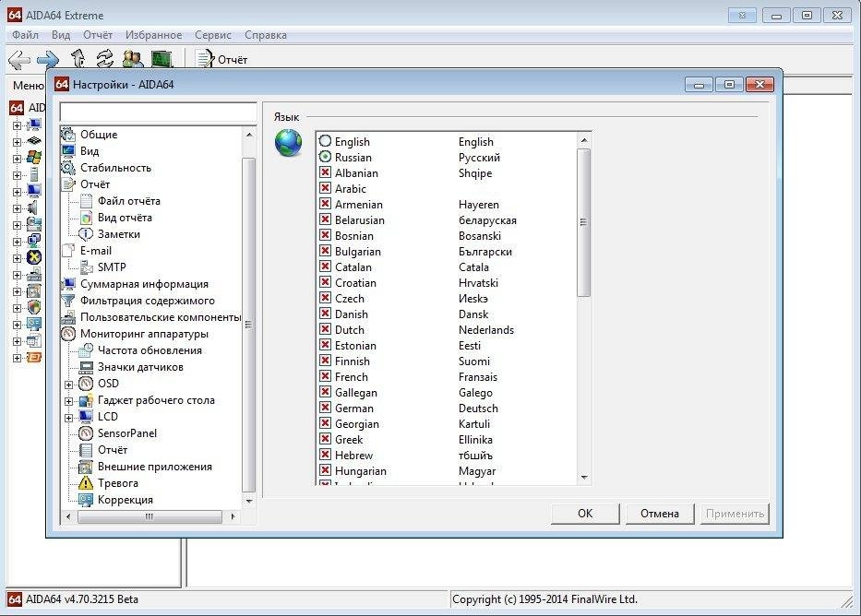Click language list scroll down arrow

pyautogui.click(x=584, y=478)
